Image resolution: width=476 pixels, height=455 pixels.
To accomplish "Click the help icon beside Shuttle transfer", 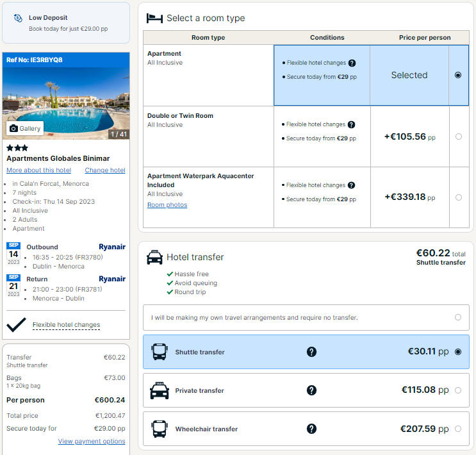I will [x=311, y=352].
